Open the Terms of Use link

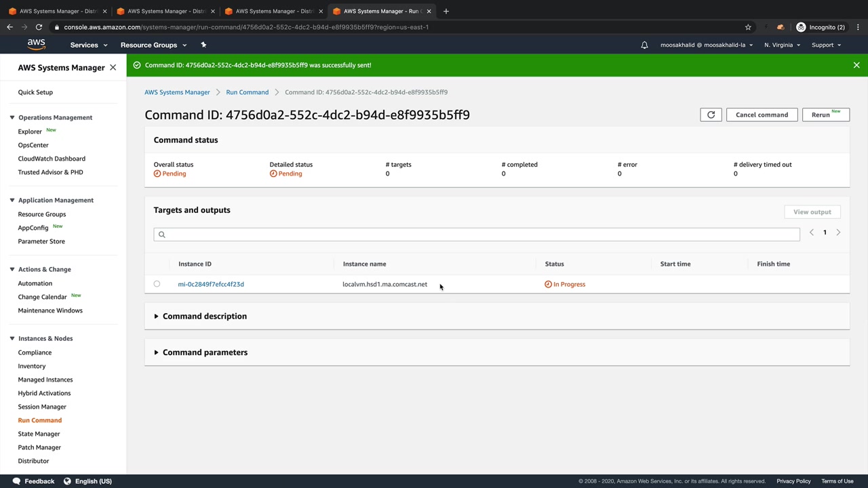[837, 481]
